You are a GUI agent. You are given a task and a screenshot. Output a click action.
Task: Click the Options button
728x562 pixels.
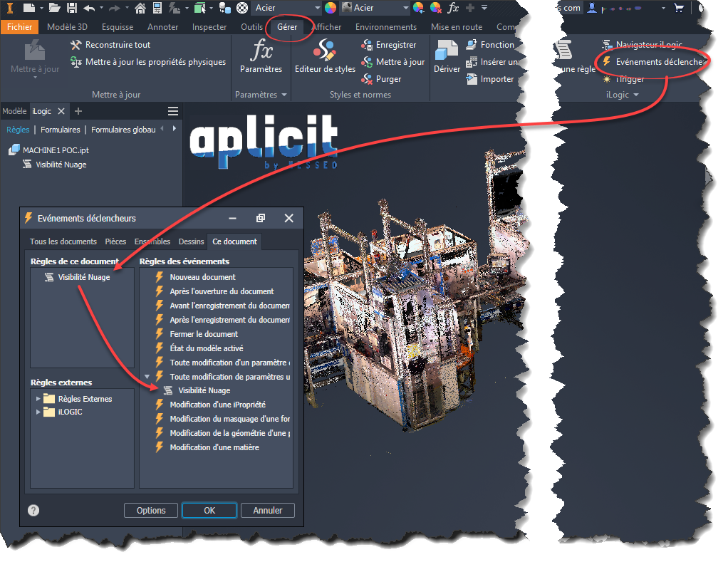pos(151,510)
